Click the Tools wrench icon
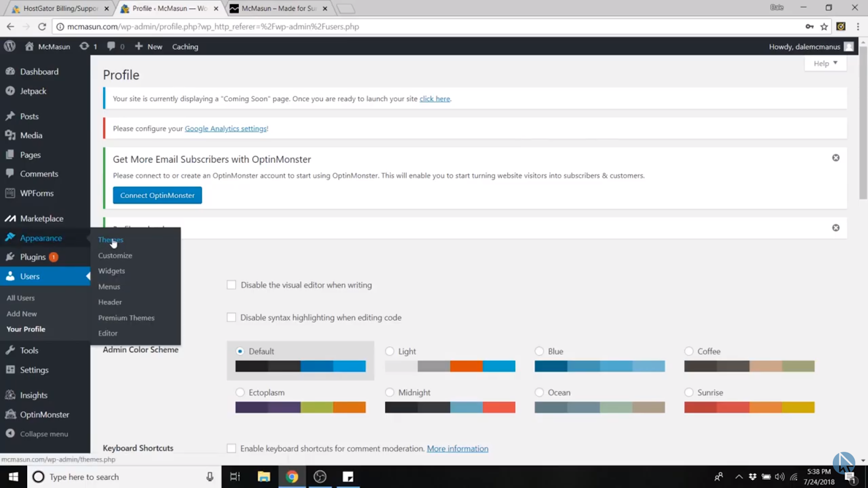 tap(10, 350)
